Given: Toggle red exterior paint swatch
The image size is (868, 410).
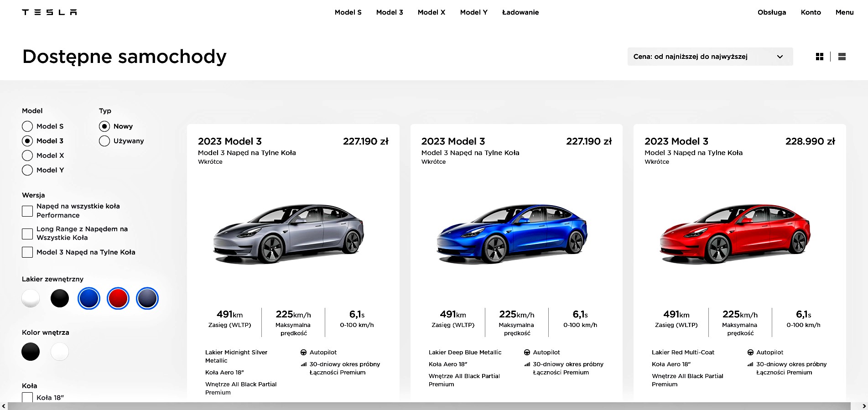Looking at the screenshot, I should click(x=118, y=298).
